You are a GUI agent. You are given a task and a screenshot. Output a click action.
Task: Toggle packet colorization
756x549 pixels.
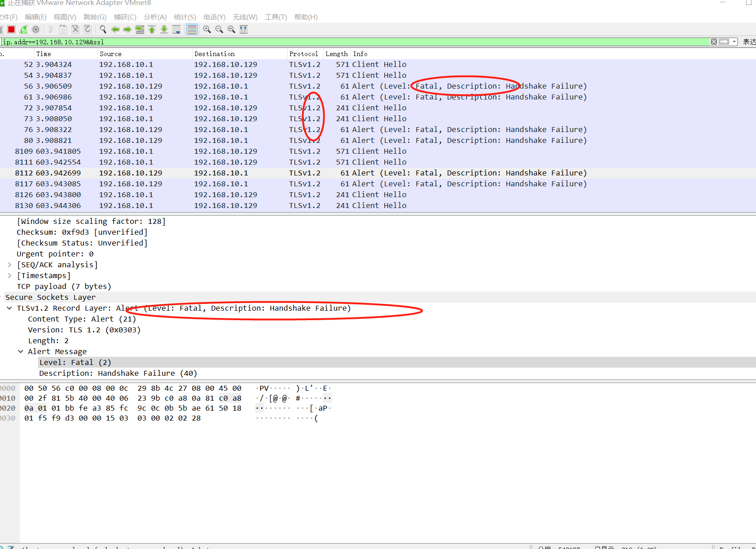coord(192,29)
